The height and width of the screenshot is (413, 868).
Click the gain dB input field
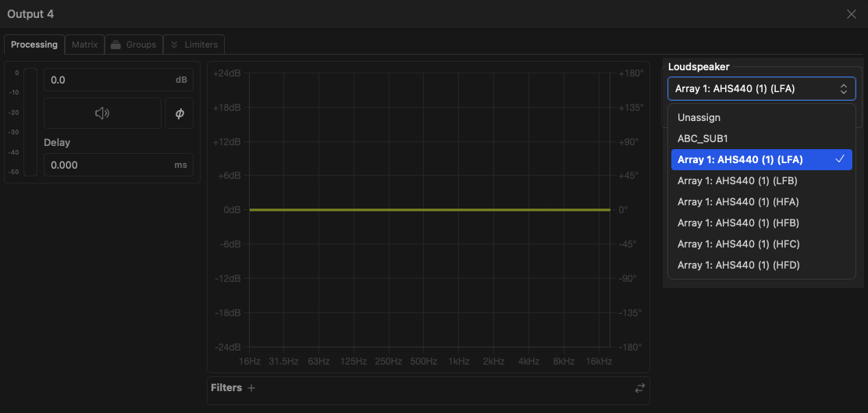[x=109, y=80]
